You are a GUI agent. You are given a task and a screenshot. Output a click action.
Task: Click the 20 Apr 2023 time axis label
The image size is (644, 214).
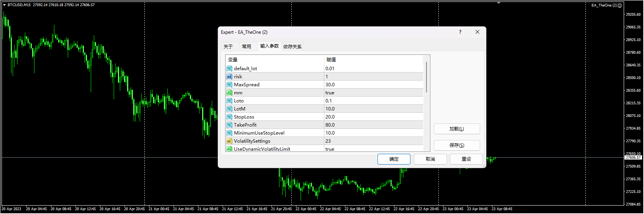pyautogui.click(x=11, y=209)
